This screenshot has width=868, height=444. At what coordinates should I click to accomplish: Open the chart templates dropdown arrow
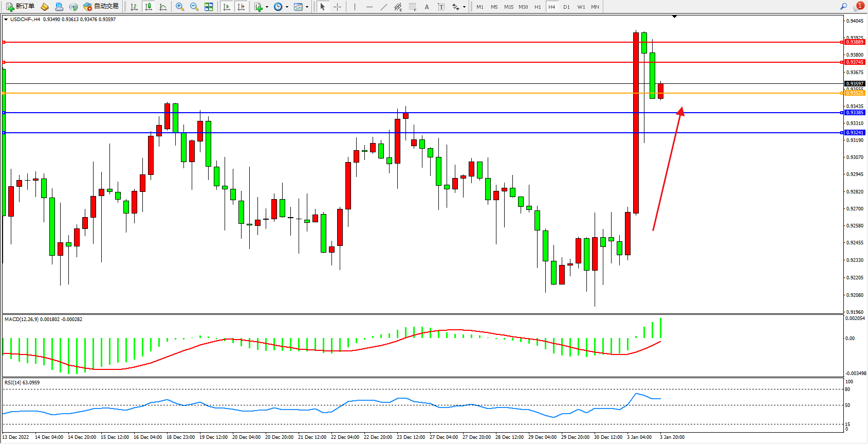click(307, 7)
